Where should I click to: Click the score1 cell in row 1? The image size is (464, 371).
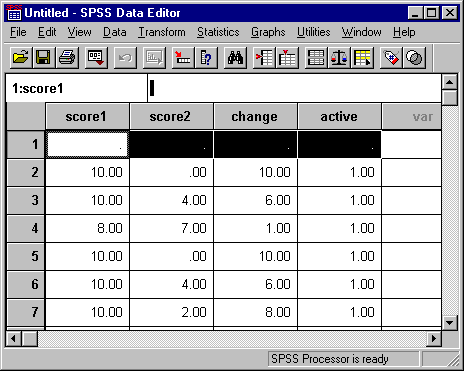[87, 145]
